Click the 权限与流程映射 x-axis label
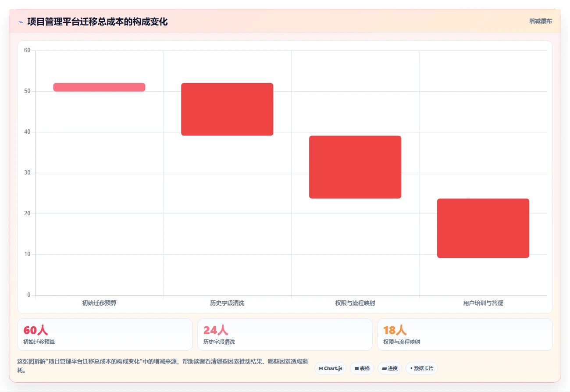This screenshot has width=570, height=392. (355, 303)
